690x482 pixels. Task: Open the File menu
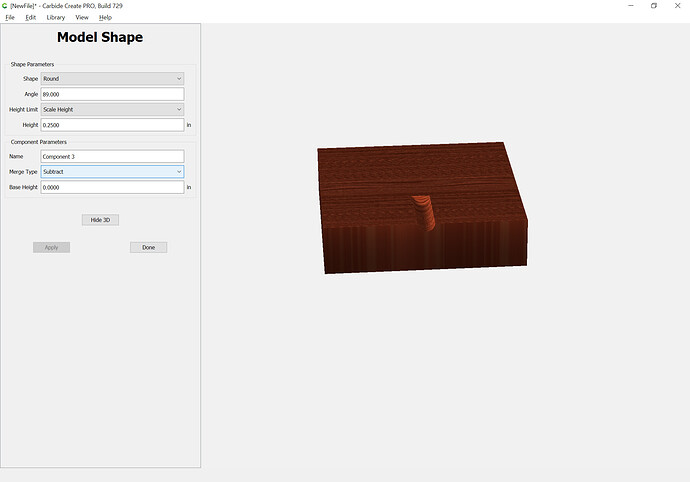(x=10, y=17)
